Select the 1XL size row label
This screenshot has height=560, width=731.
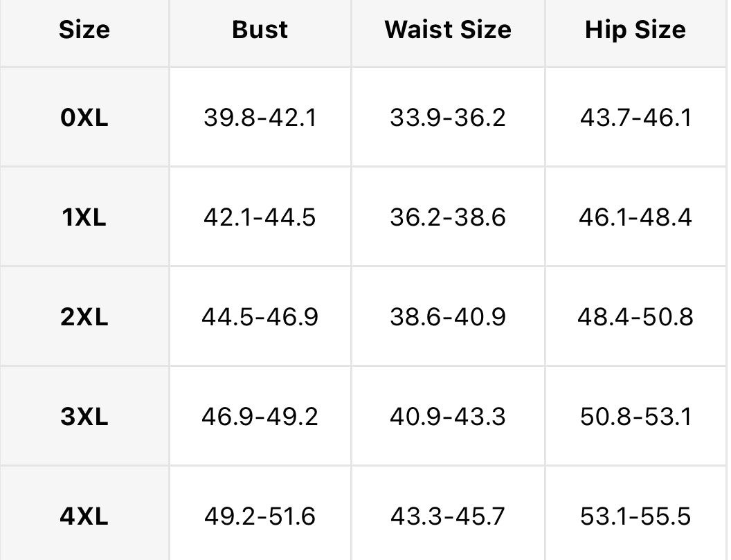click(x=84, y=217)
